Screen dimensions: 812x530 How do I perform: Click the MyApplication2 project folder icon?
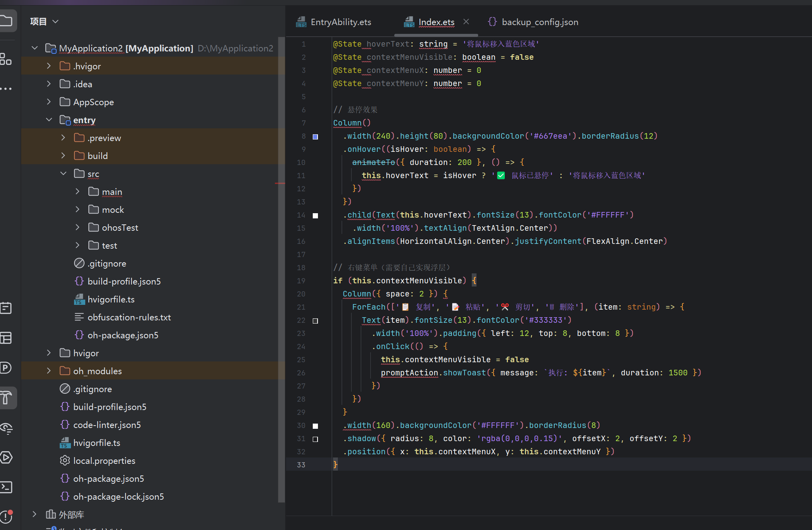point(51,48)
